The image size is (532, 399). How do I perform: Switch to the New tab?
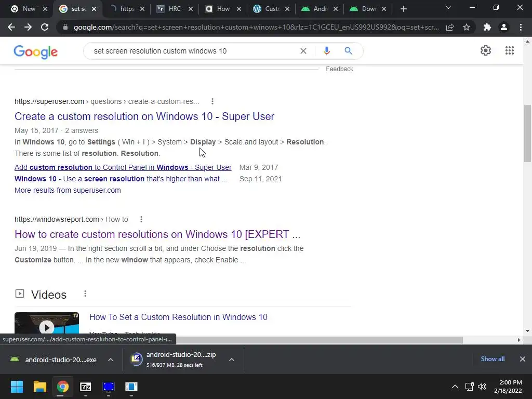pyautogui.click(x=24, y=9)
